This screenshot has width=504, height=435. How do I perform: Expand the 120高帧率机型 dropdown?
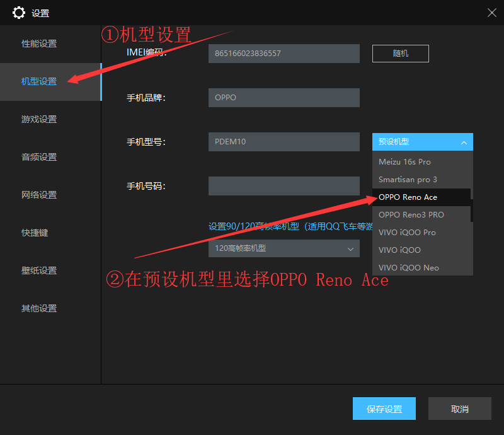coord(283,248)
